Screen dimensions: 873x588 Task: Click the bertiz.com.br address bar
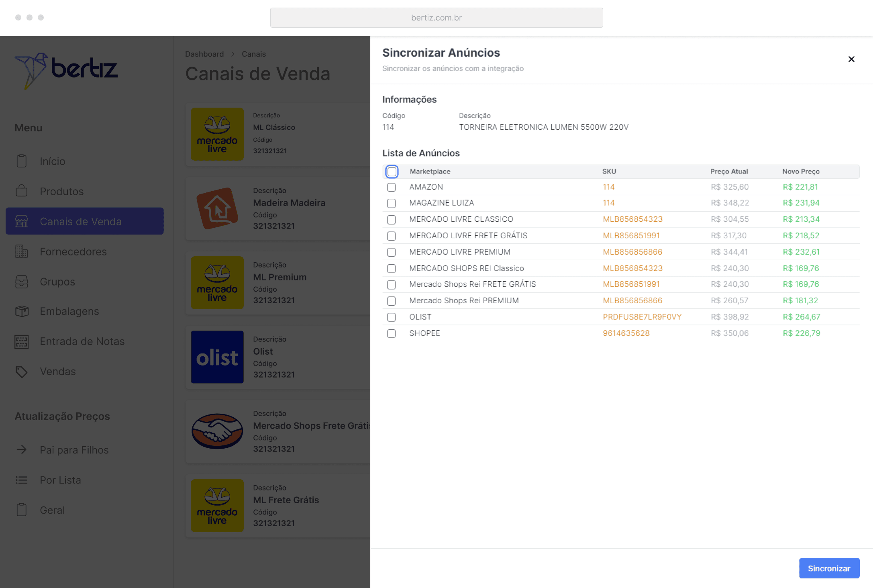[436, 18]
